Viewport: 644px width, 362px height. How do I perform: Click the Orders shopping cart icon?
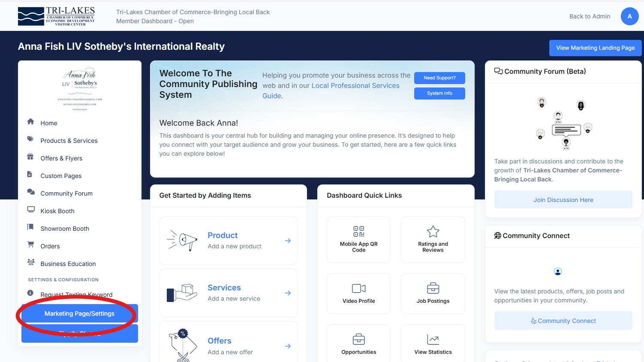[x=30, y=244]
